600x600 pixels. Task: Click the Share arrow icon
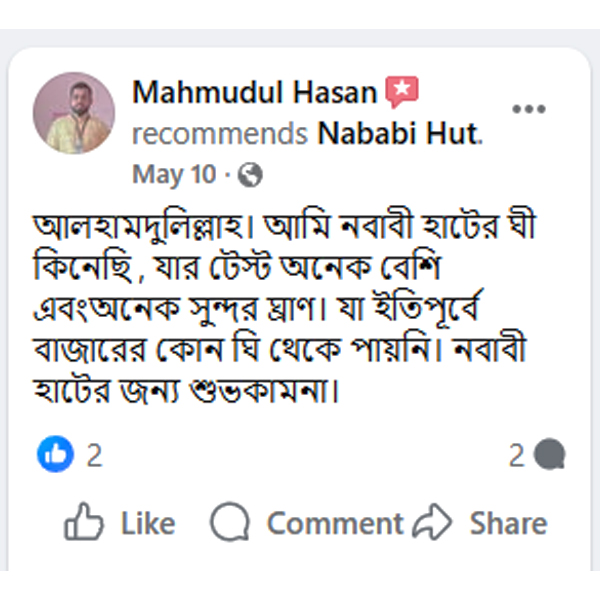pos(432,522)
